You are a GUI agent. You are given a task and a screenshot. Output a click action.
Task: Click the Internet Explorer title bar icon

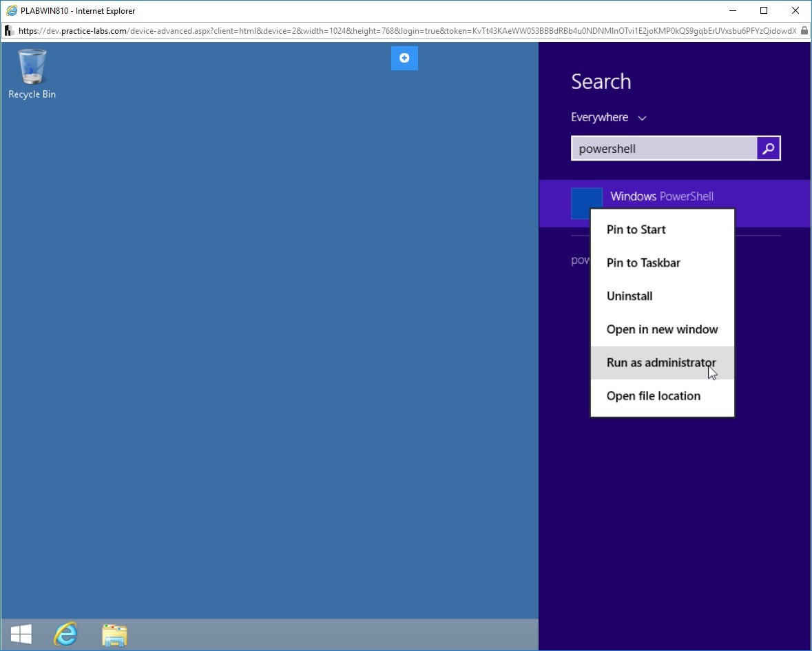pyautogui.click(x=12, y=10)
